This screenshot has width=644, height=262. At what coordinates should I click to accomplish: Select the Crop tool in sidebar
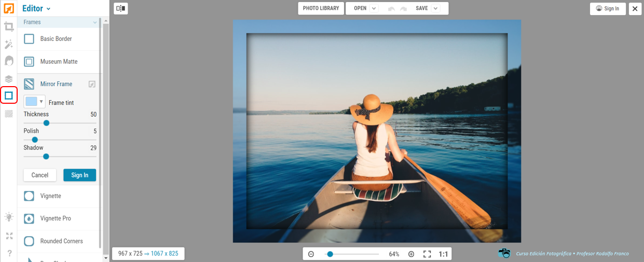9,27
